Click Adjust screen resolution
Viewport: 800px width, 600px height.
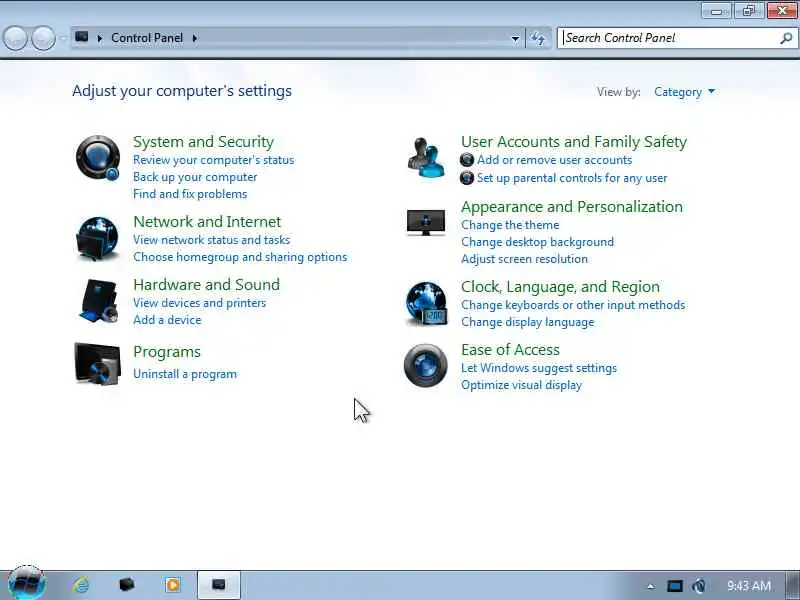[524, 259]
